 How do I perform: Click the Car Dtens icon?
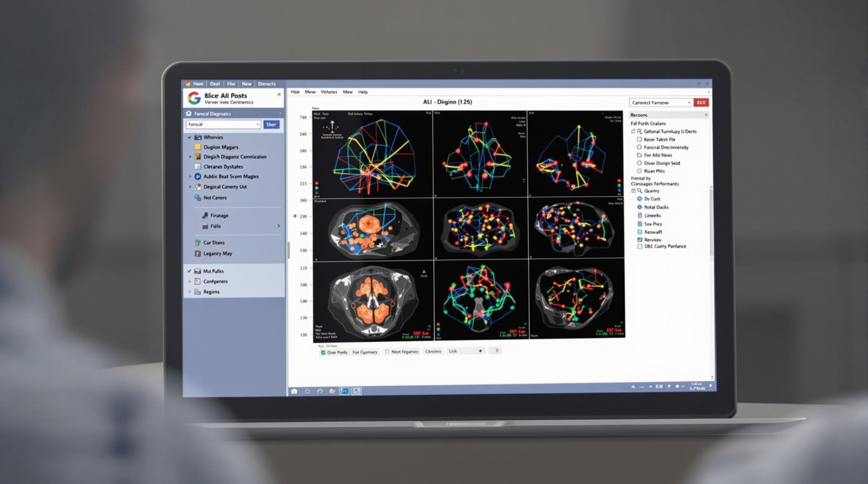coord(198,242)
